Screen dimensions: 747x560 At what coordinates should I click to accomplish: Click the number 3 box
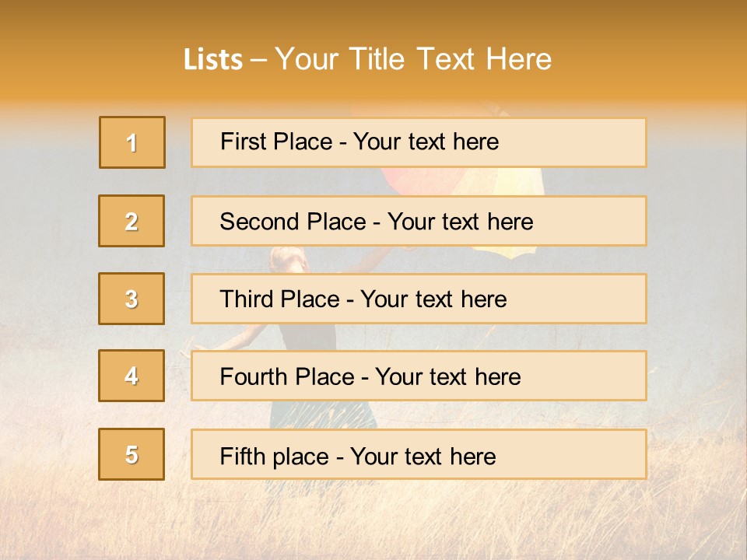tap(132, 299)
